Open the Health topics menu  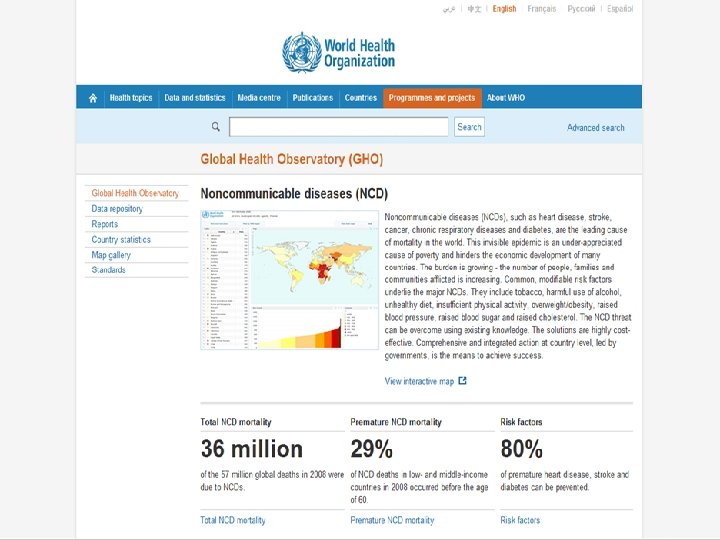[131, 98]
